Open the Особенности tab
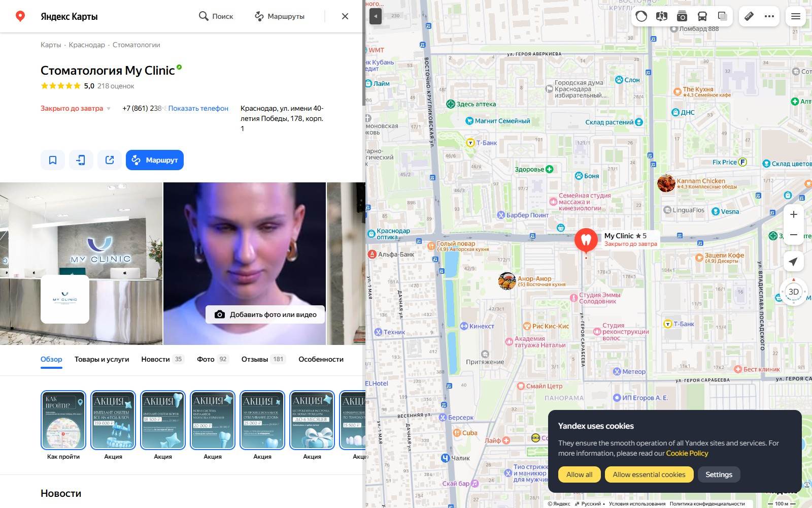This screenshot has height=508, width=812. (x=321, y=359)
